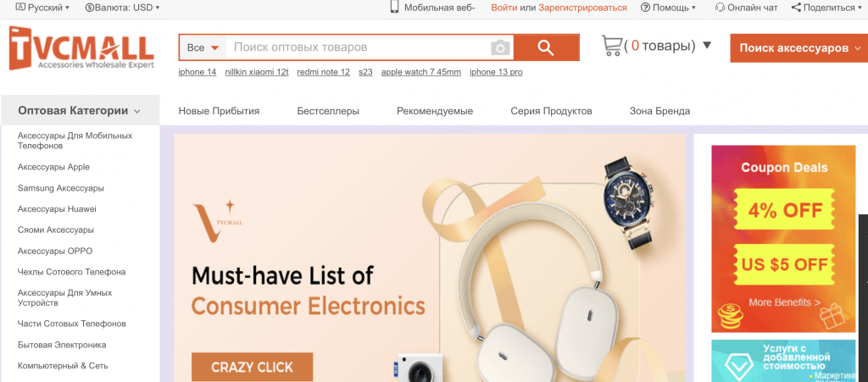Click the orange magnifying glass search button

point(546,47)
